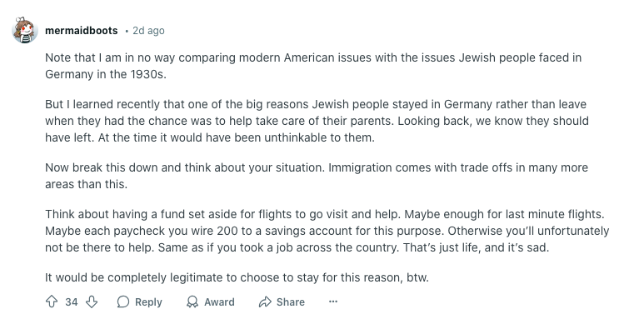Screen dimensions: 644x319
Task: Click the Award text label
Action: pyautogui.click(x=219, y=302)
